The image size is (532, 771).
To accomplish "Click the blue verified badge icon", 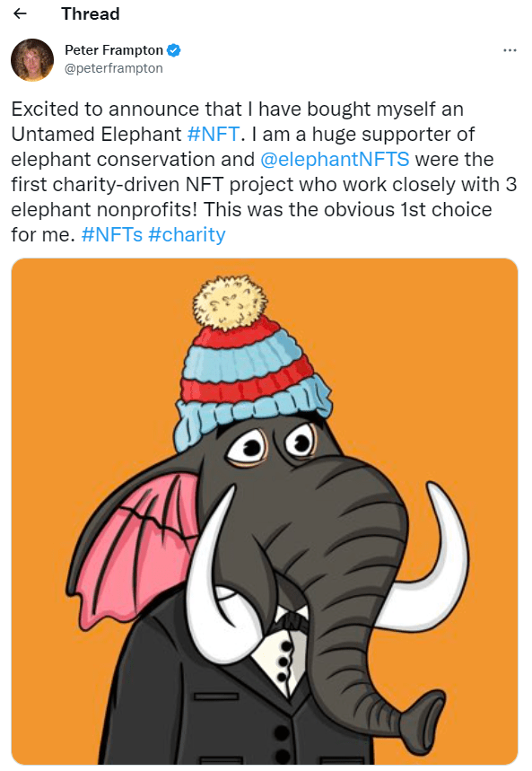I will 174,50.
